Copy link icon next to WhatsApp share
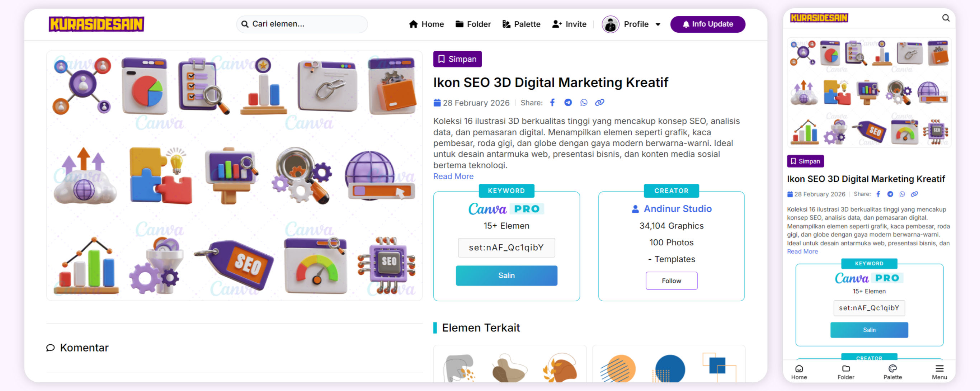This screenshot has height=391, width=980. pos(599,102)
